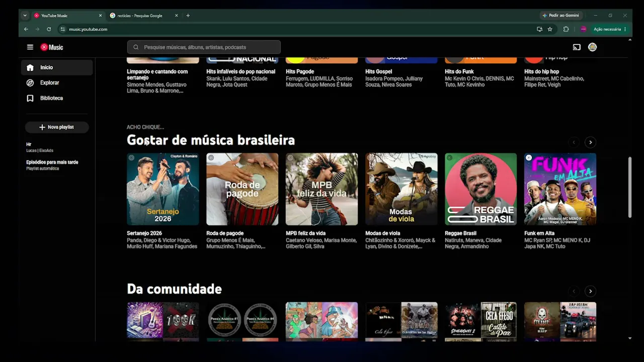Switch to the YouTube Music tab
The image size is (644, 362).
(67, 16)
